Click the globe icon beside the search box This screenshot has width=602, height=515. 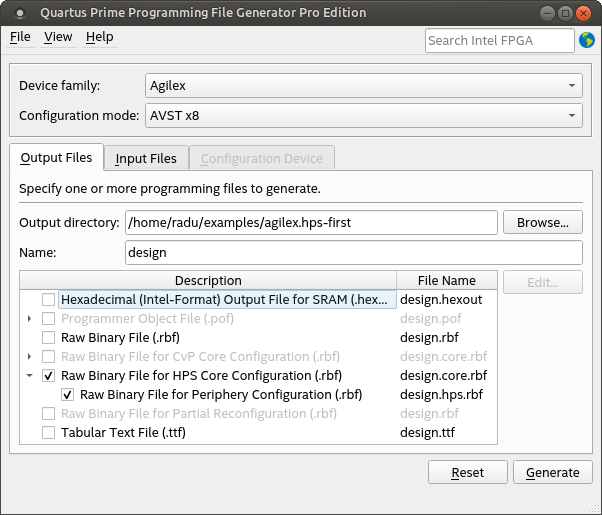586,40
